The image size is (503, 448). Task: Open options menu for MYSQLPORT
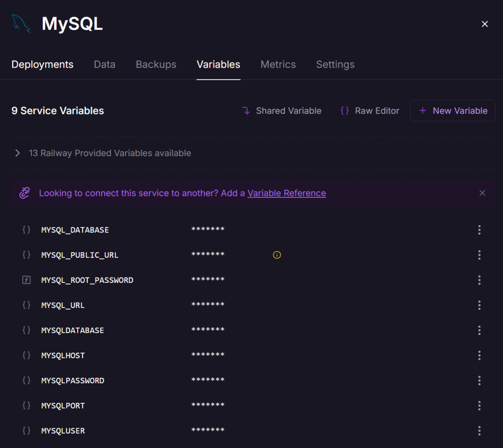pyautogui.click(x=479, y=405)
